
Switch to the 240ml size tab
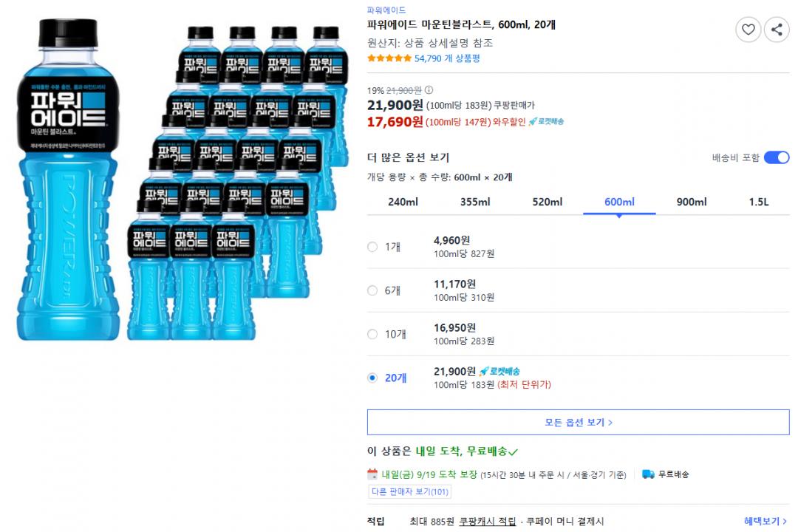tap(403, 202)
